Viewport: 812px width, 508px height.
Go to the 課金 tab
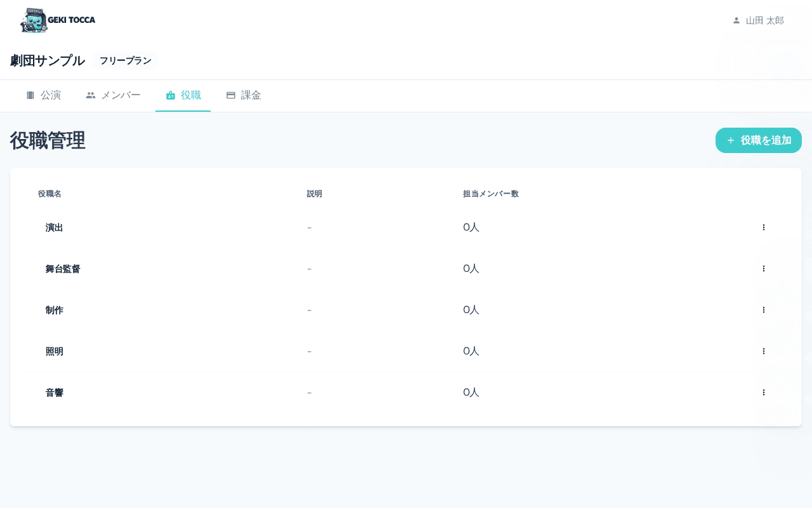coord(244,95)
